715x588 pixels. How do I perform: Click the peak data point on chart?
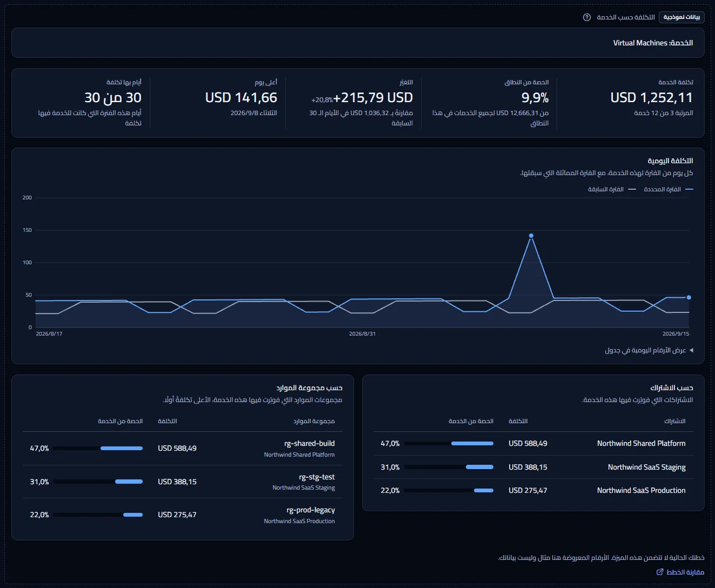point(531,236)
